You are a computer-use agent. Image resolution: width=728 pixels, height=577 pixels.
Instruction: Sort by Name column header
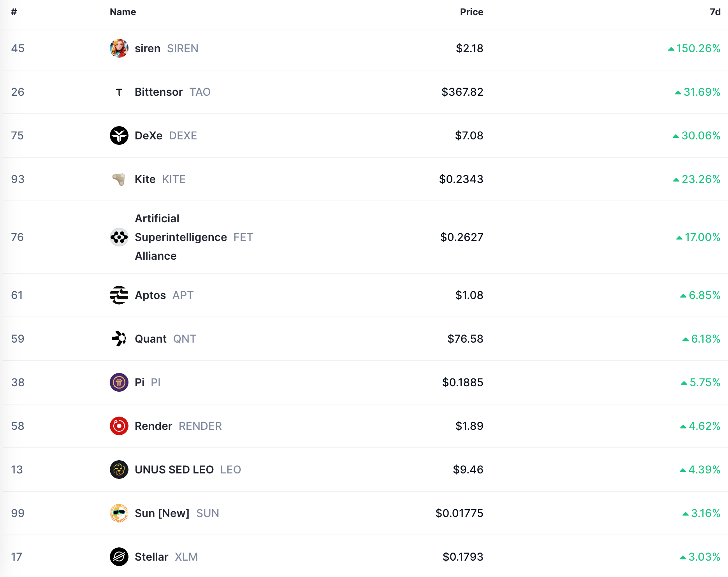pyautogui.click(x=123, y=12)
